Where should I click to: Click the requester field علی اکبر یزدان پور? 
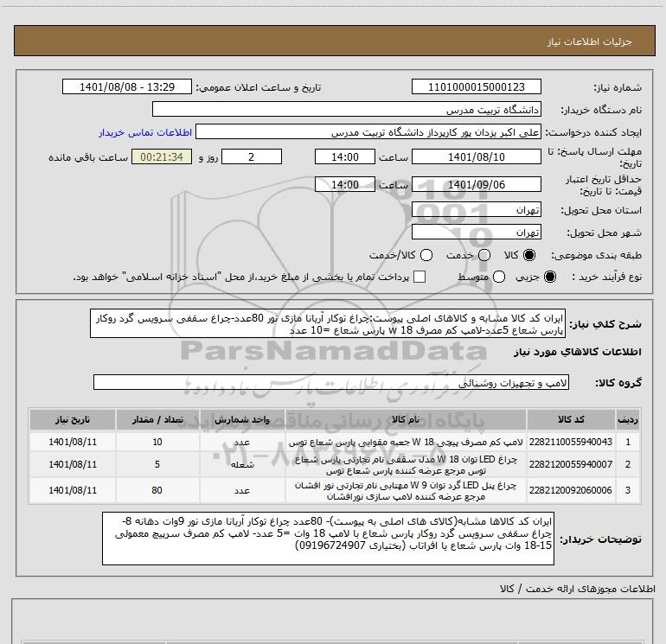point(368,131)
